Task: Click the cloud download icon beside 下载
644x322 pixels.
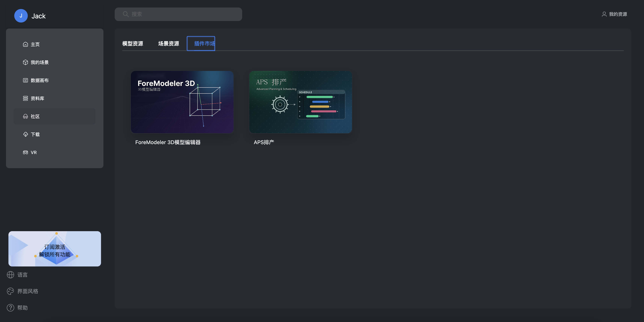Action: (x=25, y=134)
